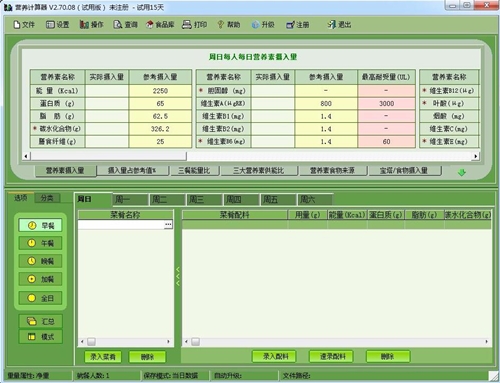Click the 升级 upgrade toolbar icon
This screenshot has height=383, width=500.
coord(263,24)
